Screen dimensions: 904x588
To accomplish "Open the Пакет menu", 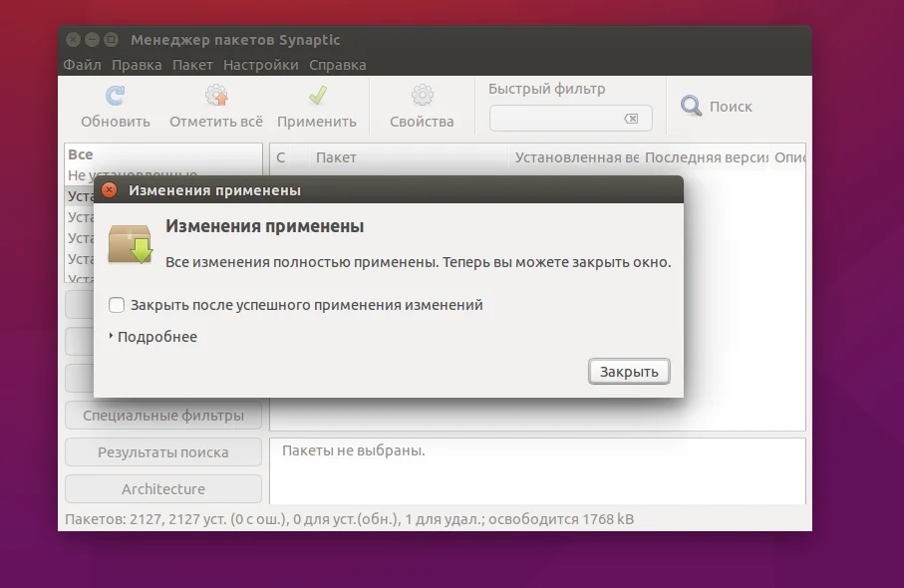I will [192, 65].
